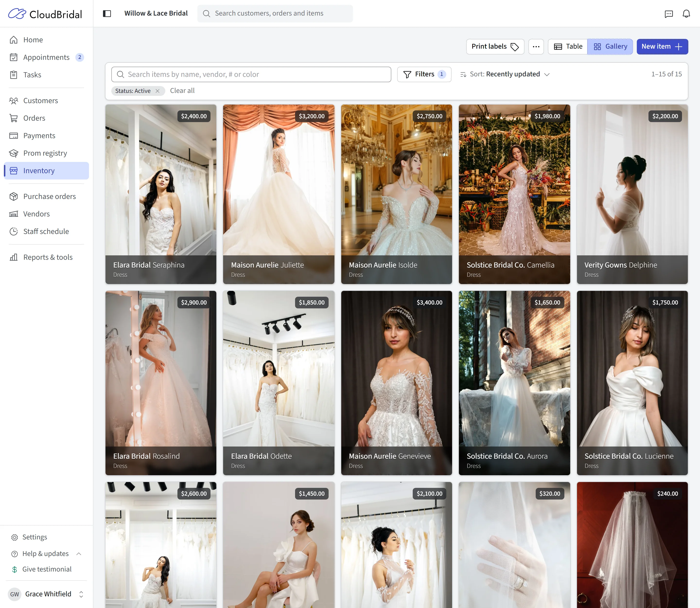This screenshot has height=608, width=700.
Task: Switch to Gallery view
Action: pyautogui.click(x=610, y=46)
